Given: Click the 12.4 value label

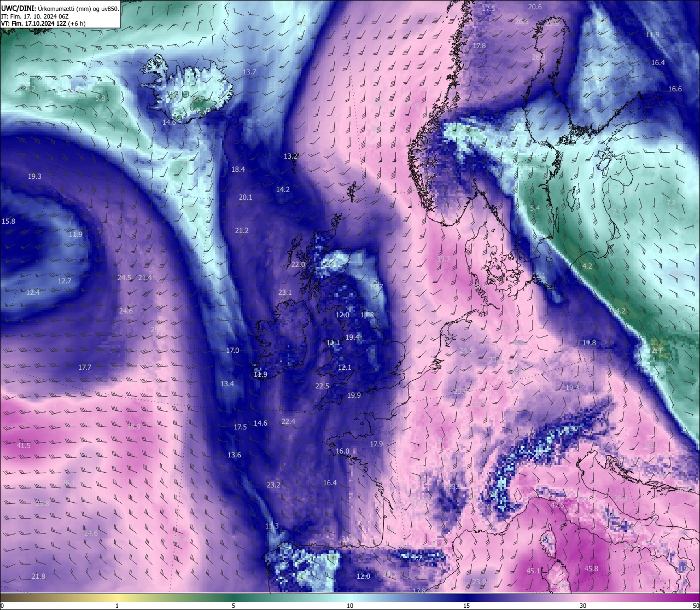Looking at the screenshot, I should coord(33,293).
